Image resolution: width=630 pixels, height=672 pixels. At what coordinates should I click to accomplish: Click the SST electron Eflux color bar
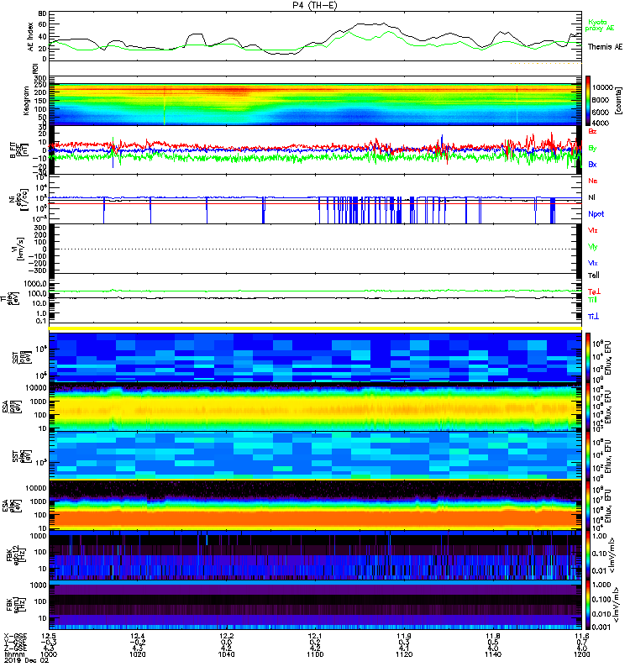589,456
